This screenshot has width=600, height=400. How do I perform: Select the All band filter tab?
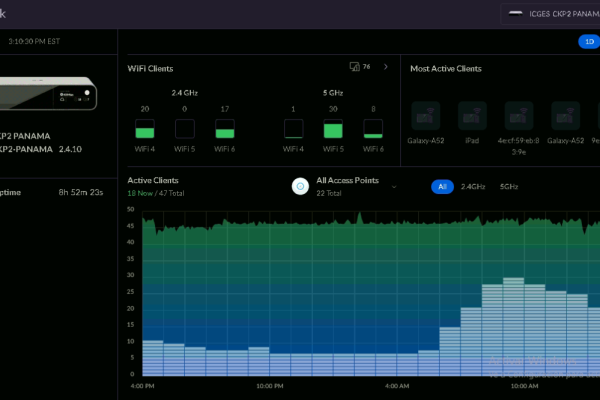tap(442, 187)
